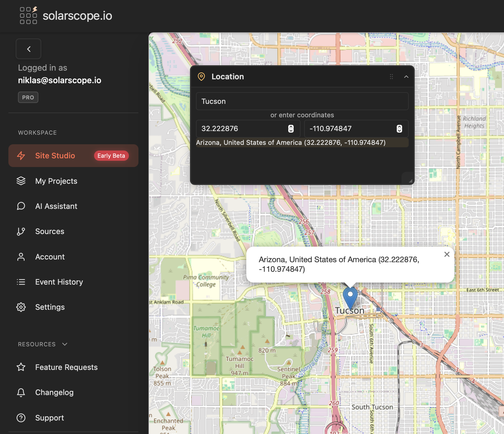The width and height of the screenshot is (504, 434).
Task: Close the map location popup
Action: 447,254
